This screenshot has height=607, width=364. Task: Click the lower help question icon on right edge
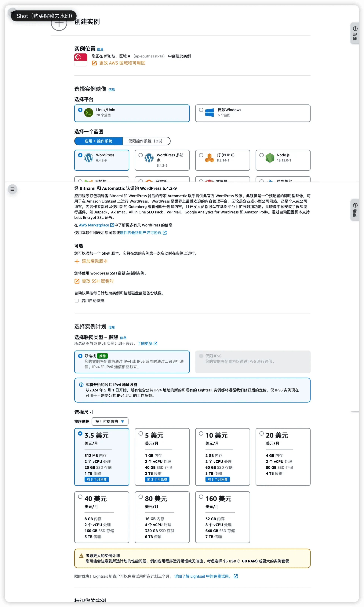355,205
